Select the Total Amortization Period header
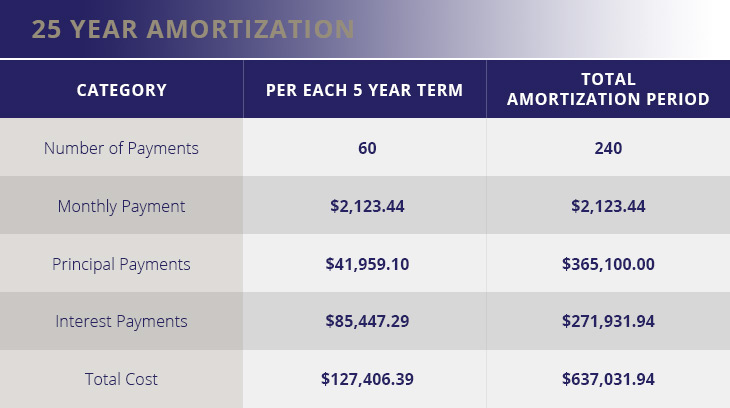Viewport: 730px width, 408px height. [608, 89]
